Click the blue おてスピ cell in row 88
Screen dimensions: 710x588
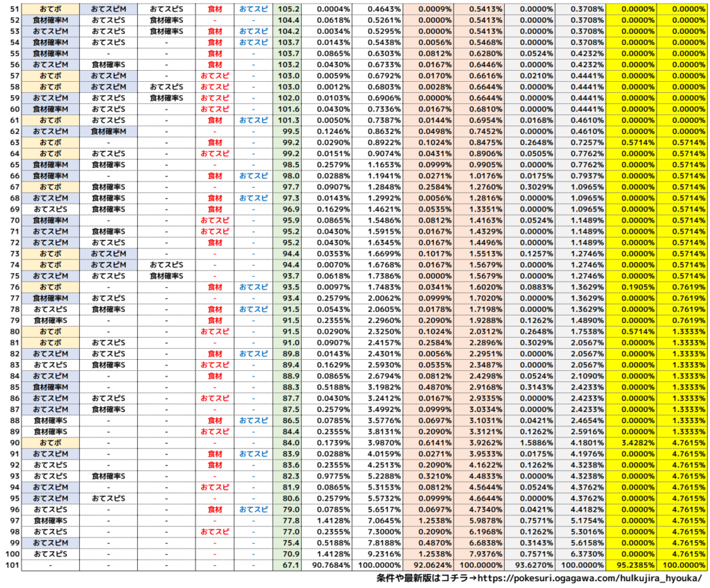(253, 420)
